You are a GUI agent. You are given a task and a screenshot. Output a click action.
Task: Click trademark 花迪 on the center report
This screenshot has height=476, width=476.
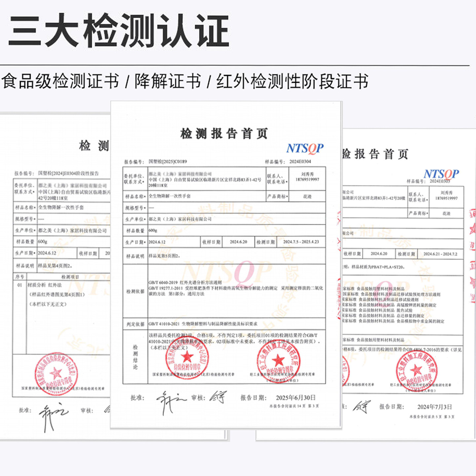(307, 196)
